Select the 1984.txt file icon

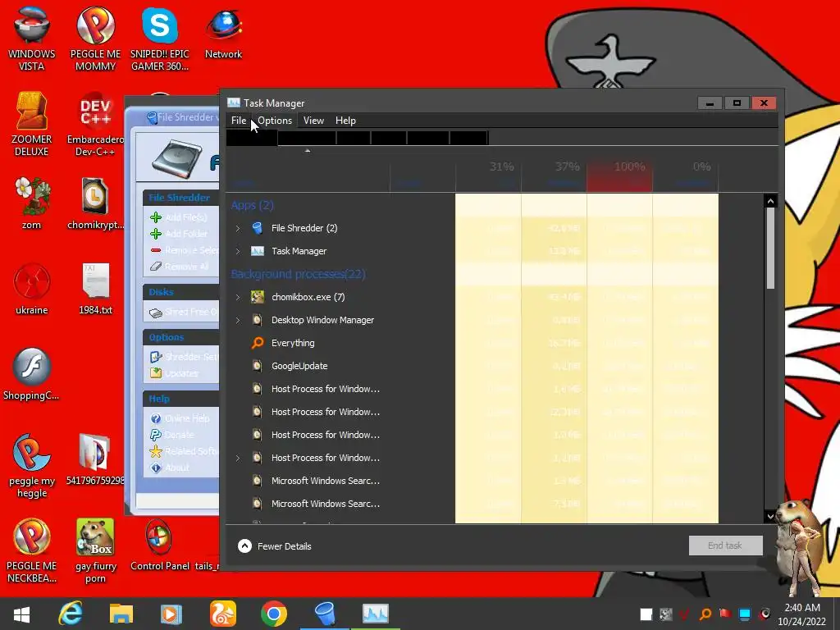pos(95,289)
